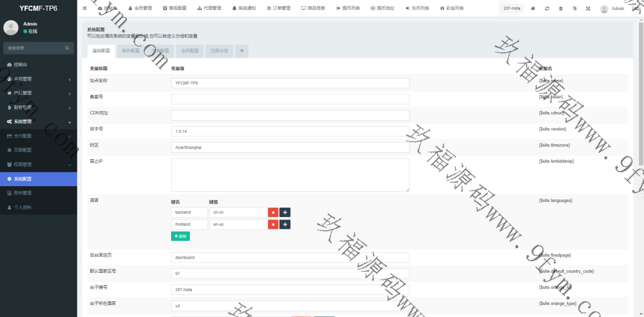This screenshot has height=317, width=644.
Task: Click the 站点名称 input field
Action: point(290,83)
